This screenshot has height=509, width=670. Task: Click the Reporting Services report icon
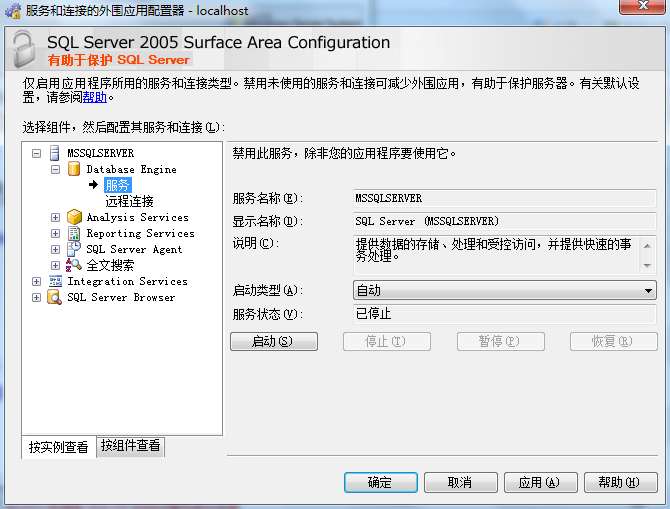74,233
